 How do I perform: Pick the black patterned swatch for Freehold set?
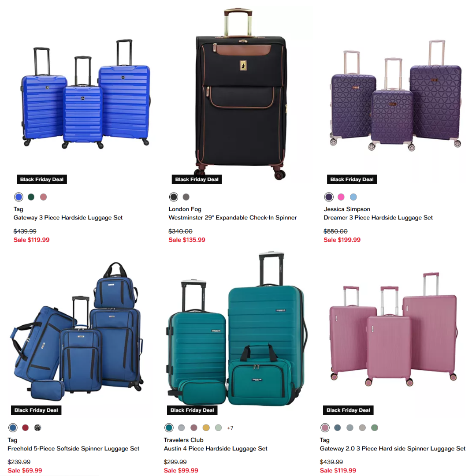coord(37,428)
